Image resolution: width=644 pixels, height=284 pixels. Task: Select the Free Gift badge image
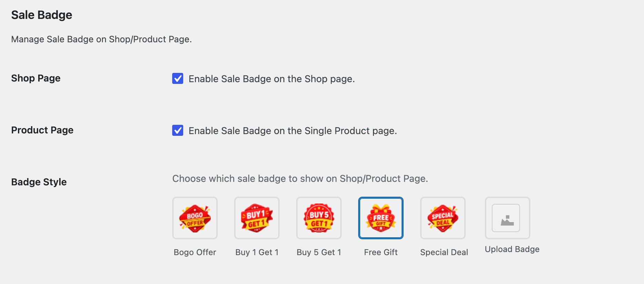point(381,218)
